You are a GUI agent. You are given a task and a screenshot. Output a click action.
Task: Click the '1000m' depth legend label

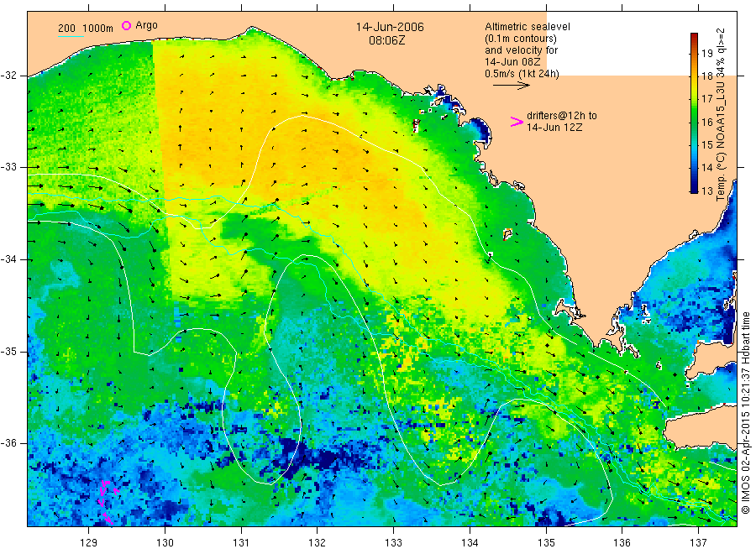coord(97,29)
